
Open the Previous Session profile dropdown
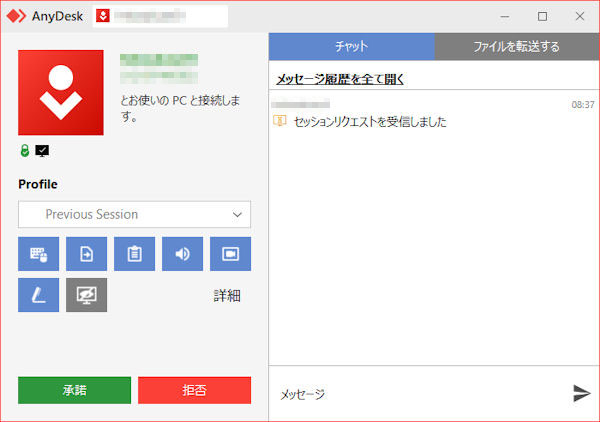pos(134,214)
